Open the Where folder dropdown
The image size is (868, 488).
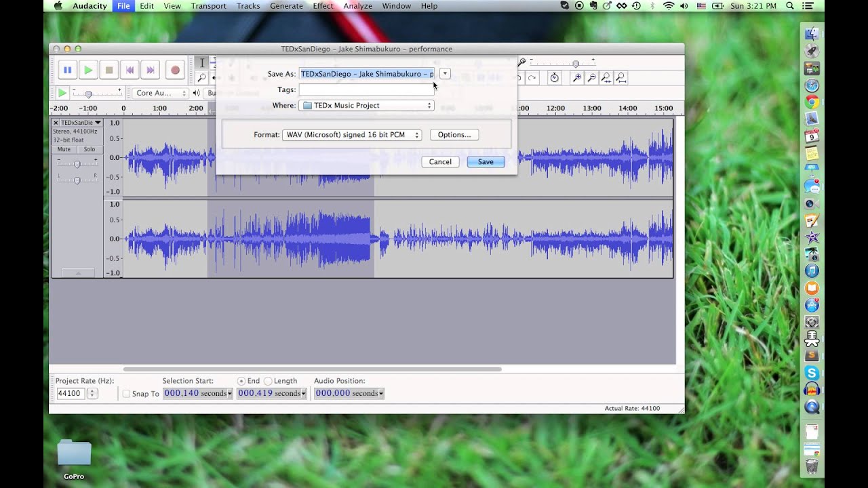pyautogui.click(x=366, y=106)
